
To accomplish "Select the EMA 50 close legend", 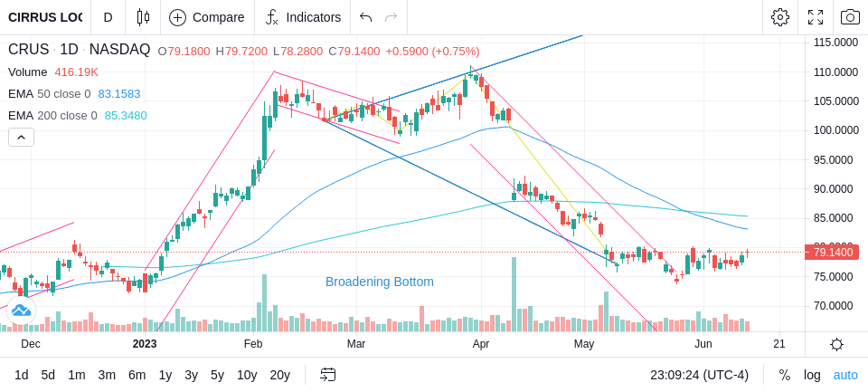I will pyautogui.click(x=49, y=94).
